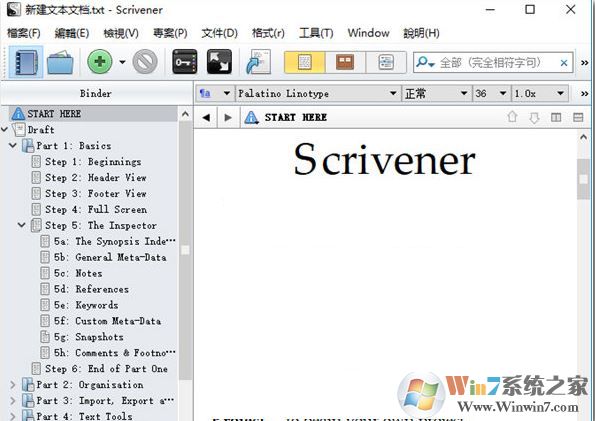Collapse Part 1: Basics folder
The width and height of the screenshot is (595, 421).
pyautogui.click(x=13, y=146)
